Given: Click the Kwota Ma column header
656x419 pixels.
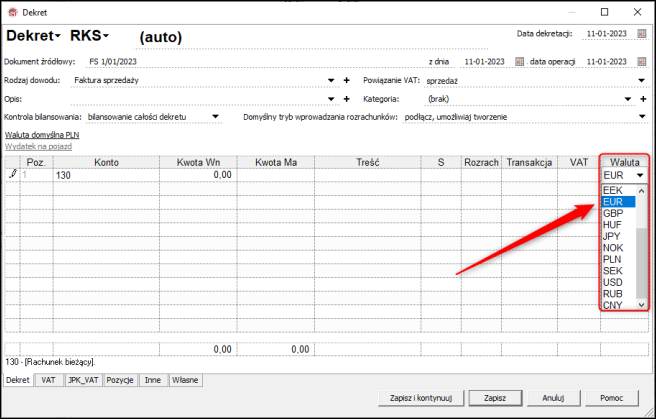Looking at the screenshot, I should (276, 162).
